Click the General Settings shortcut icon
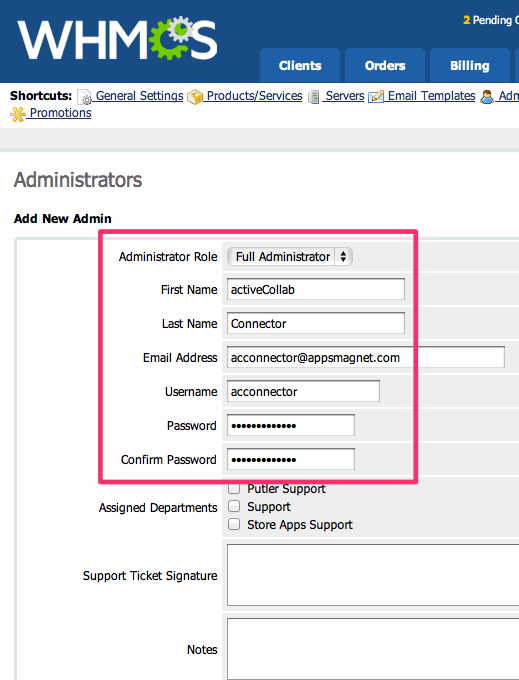Image resolution: width=519 pixels, height=680 pixels. (x=84, y=97)
